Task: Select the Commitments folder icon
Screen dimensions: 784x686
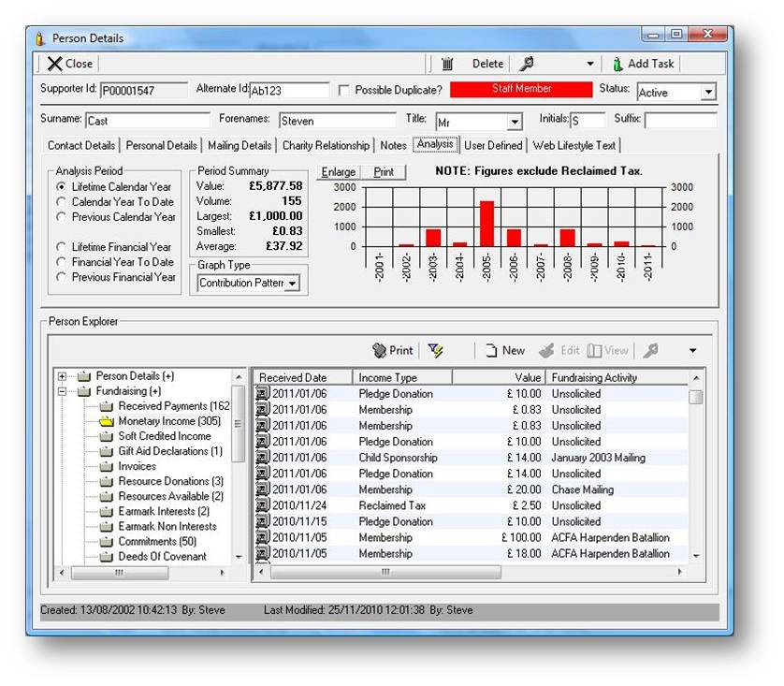Action: [x=106, y=542]
